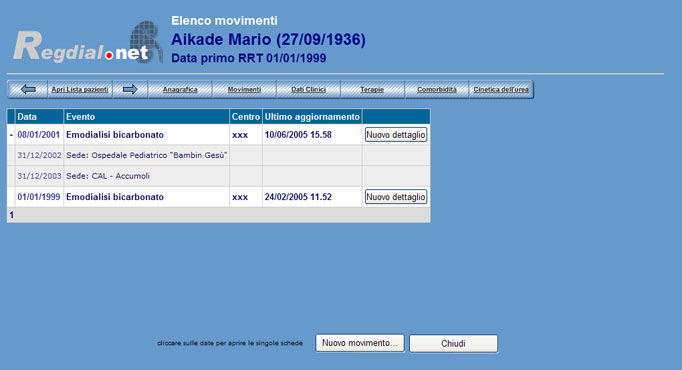The width and height of the screenshot is (682, 370).
Task: Click the Chiudi button
Action: coord(453,343)
